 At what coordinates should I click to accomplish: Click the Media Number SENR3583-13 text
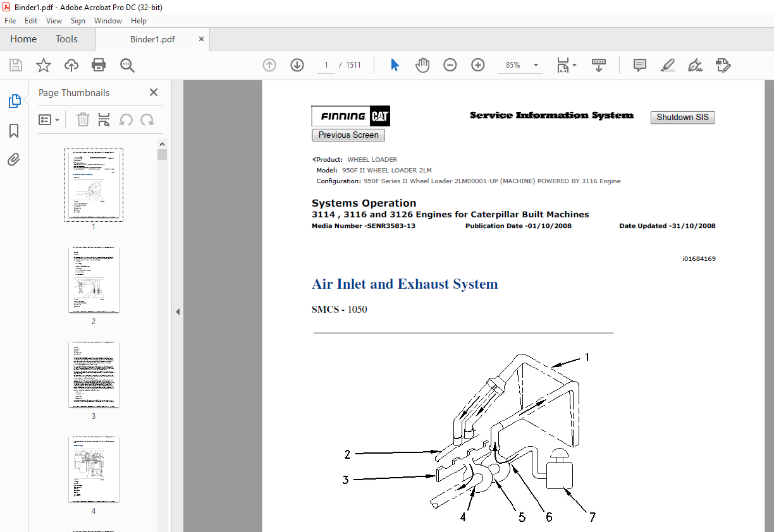364,226
